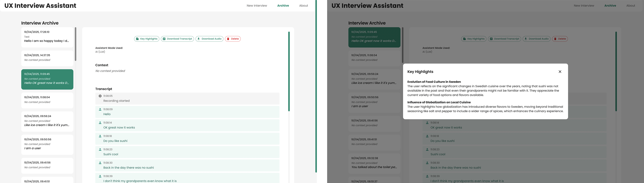Screen dimensions: 644x183
Task: Click the gear icon beside Recording started
Action: coord(100,96)
